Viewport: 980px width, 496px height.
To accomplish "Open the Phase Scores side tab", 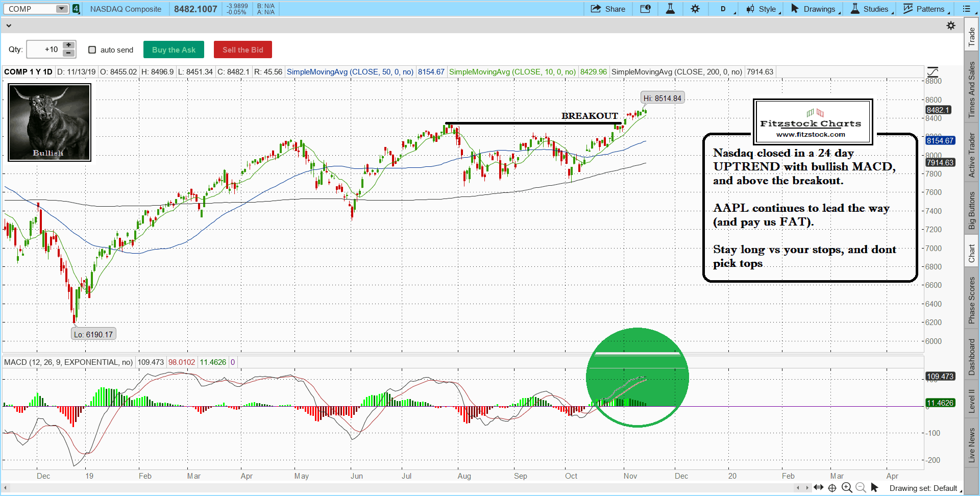I will tap(971, 300).
